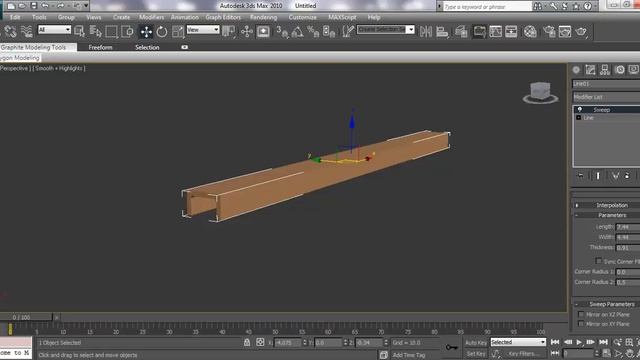Toggle the Sweep modifier lightbulb
The image size is (640, 360).
coord(579,109)
